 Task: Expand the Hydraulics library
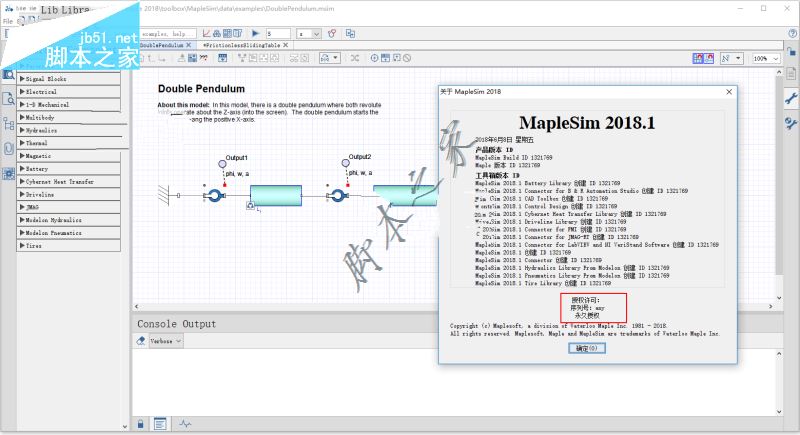coord(69,130)
